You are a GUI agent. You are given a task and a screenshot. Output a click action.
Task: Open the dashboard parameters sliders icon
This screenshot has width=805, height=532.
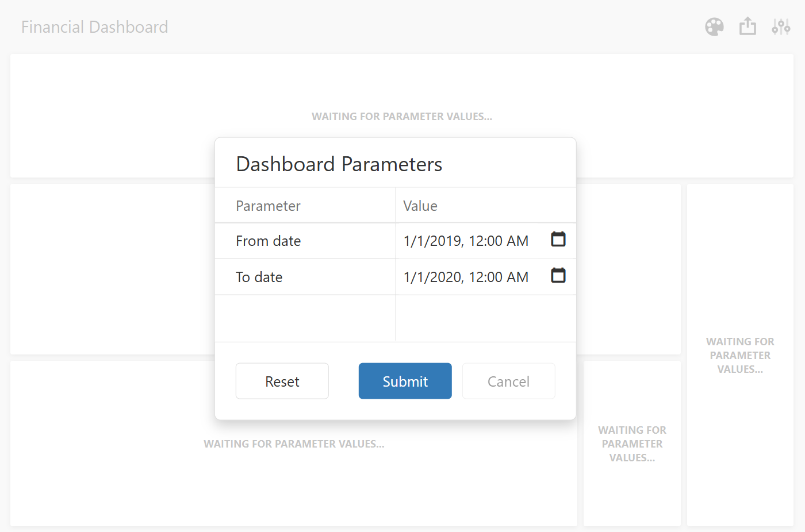pos(781,26)
